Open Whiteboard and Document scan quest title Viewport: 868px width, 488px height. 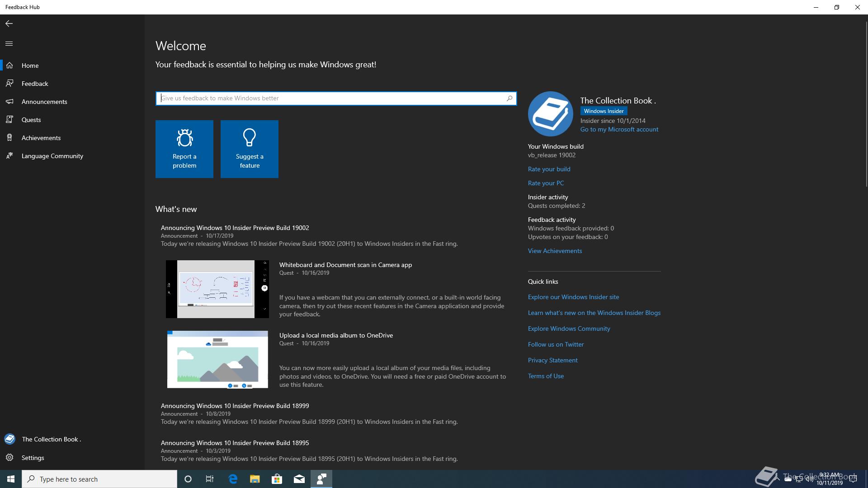pos(345,265)
